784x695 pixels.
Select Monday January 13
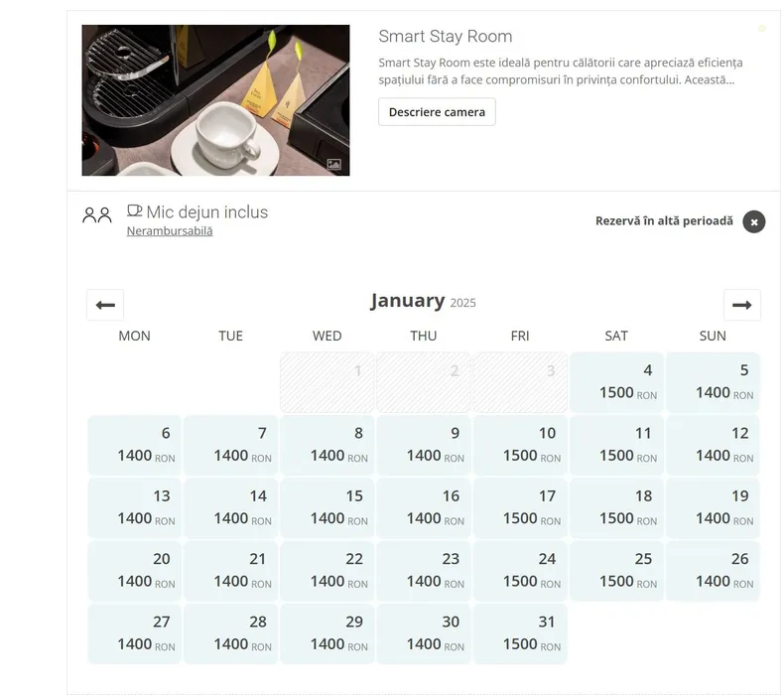135,507
